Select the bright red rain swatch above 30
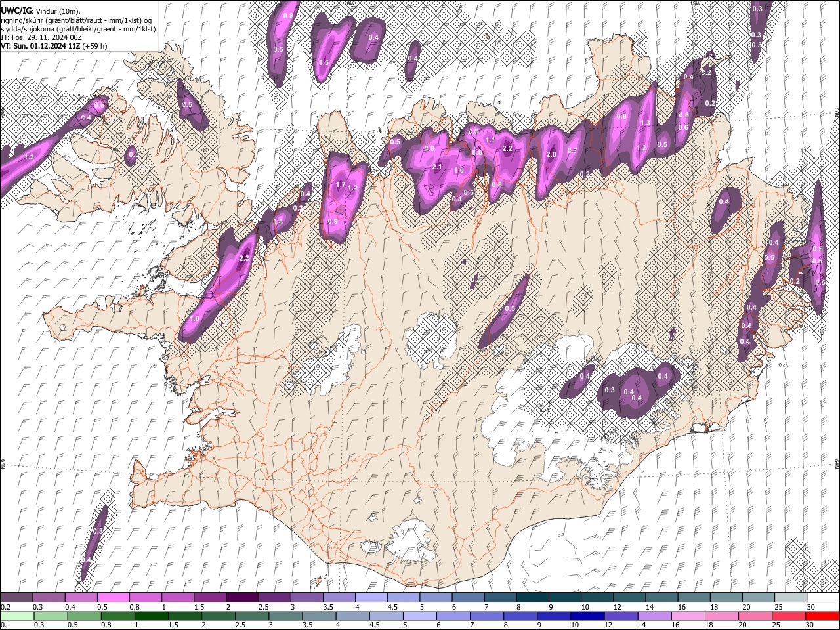Viewport: 840px width, 630px height. point(822,616)
